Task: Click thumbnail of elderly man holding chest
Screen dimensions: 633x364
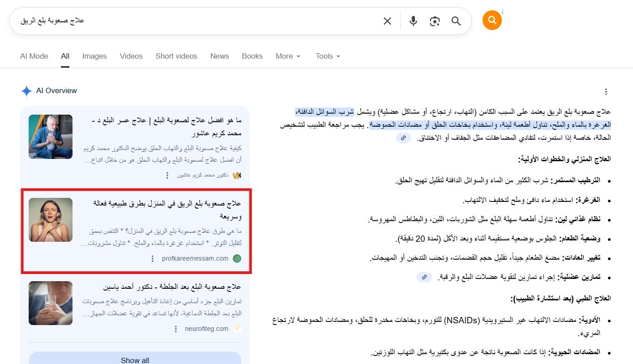Action: tap(51, 137)
